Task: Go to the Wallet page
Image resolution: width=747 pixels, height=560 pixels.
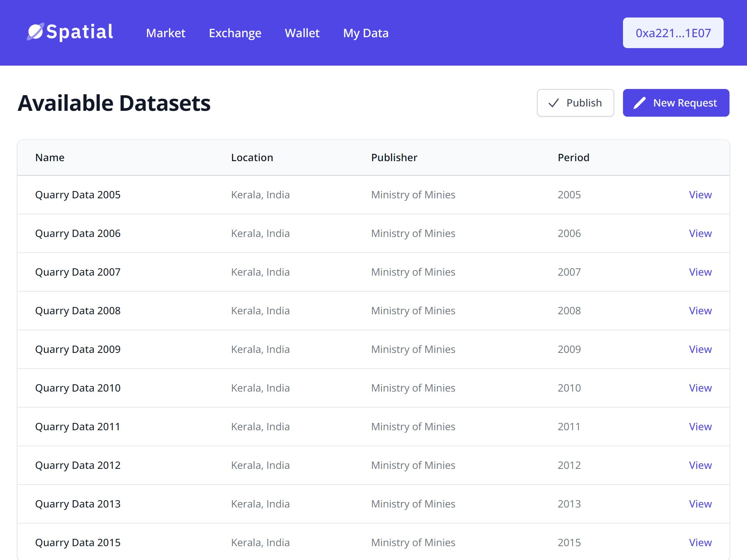Action: pyautogui.click(x=302, y=33)
